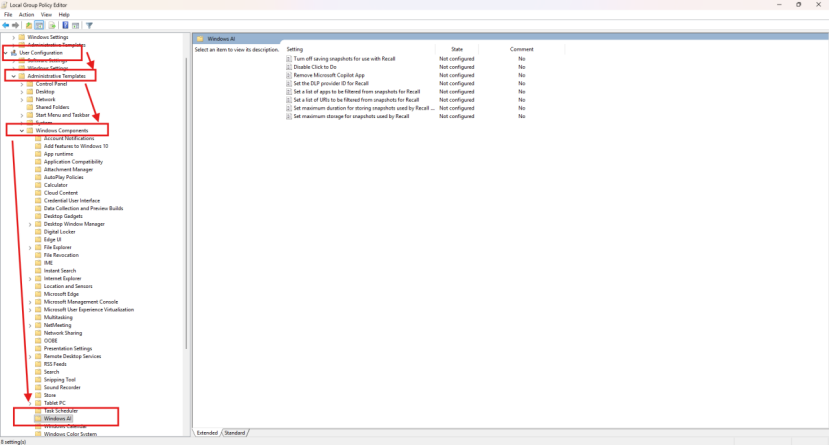Image resolution: width=829 pixels, height=445 pixels.
Task: Click the folder icon next to Calculator
Action: (38, 185)
